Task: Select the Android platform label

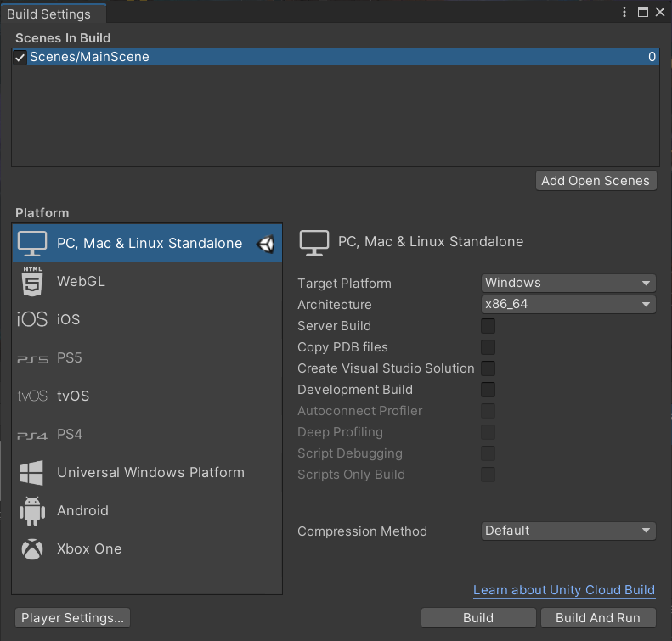Action: pyautogui.click(x=82, y=511)
